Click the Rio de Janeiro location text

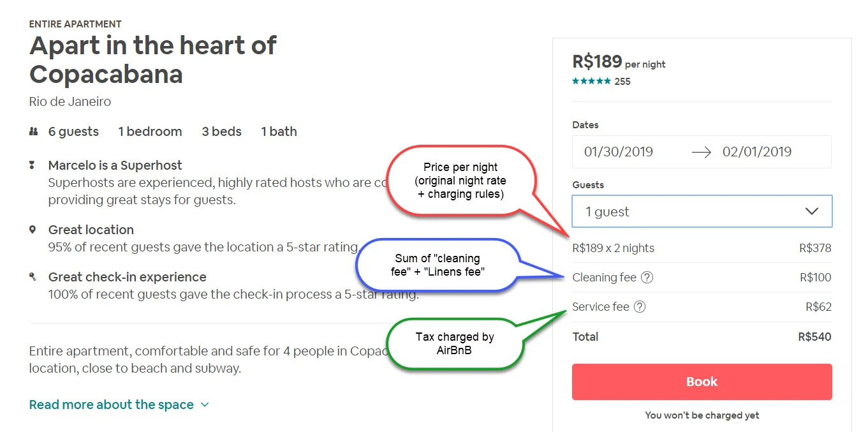tap(70, 101)
